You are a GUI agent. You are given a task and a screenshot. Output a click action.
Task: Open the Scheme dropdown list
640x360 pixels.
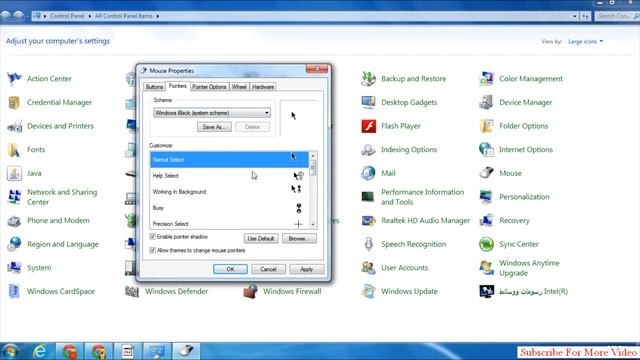coord(212,113)
